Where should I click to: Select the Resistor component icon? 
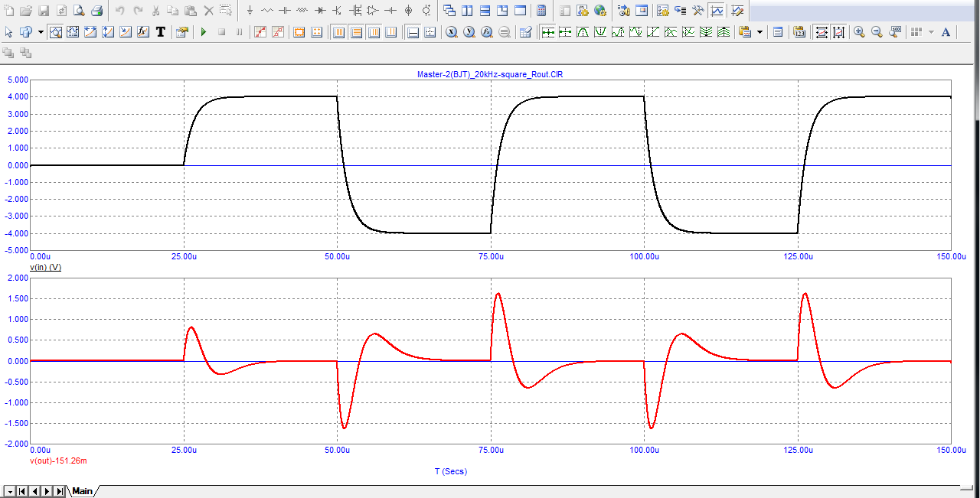[267, 11]
